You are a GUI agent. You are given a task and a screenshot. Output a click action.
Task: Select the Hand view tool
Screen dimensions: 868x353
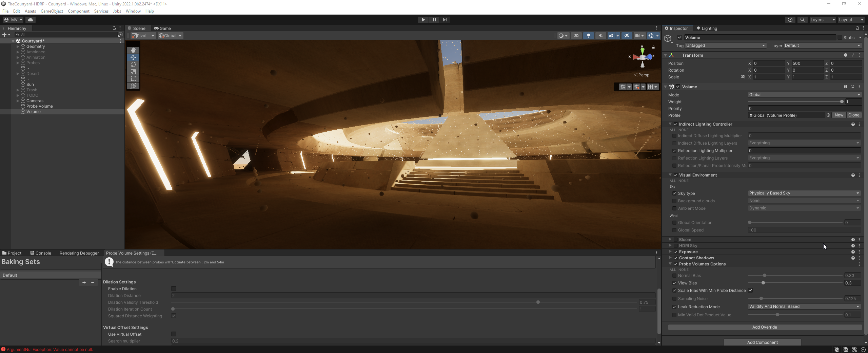coord(133,50)
